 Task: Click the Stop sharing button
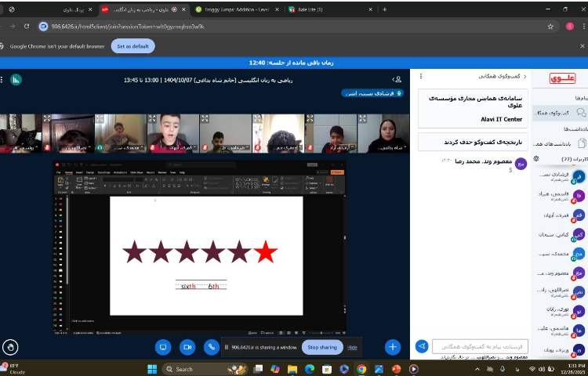[322, 348]
